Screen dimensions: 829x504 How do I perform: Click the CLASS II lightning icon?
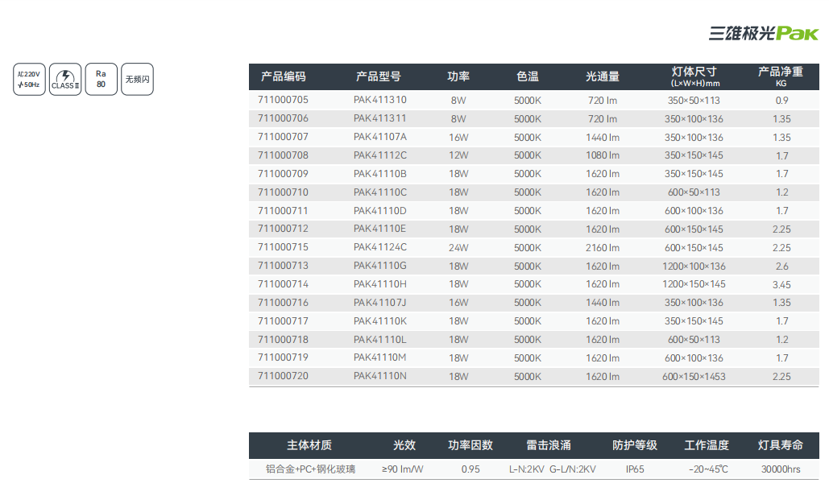click(x=65, y=79)
